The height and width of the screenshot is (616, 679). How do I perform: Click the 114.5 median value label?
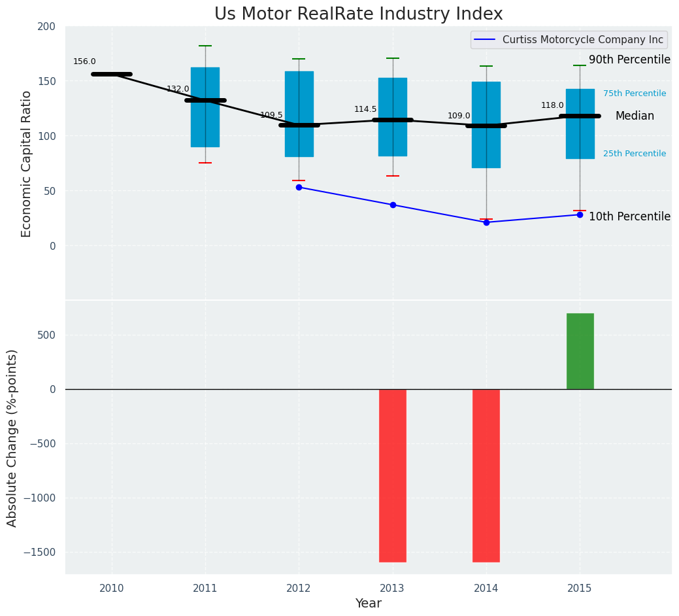point(365,110)
